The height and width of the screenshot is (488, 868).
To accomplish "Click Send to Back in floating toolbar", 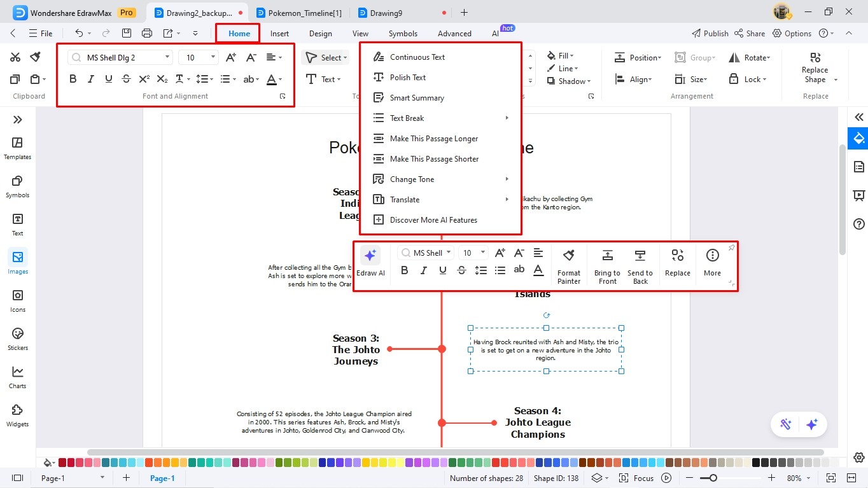I will click(640, 266).
